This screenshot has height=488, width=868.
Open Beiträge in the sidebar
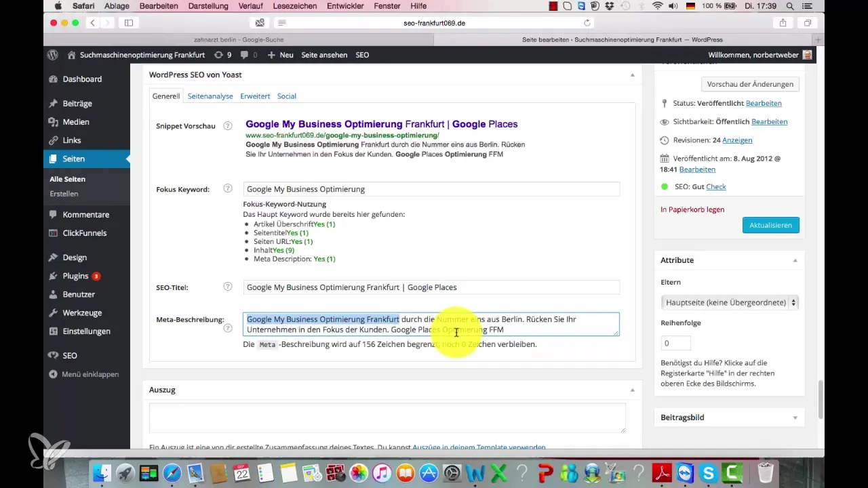tap(77, 104)
